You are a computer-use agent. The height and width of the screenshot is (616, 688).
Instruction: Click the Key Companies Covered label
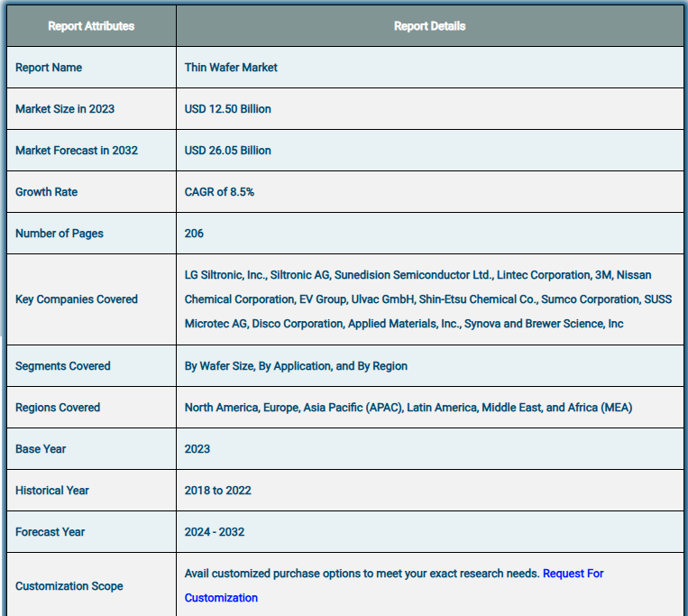click(77, 299)
